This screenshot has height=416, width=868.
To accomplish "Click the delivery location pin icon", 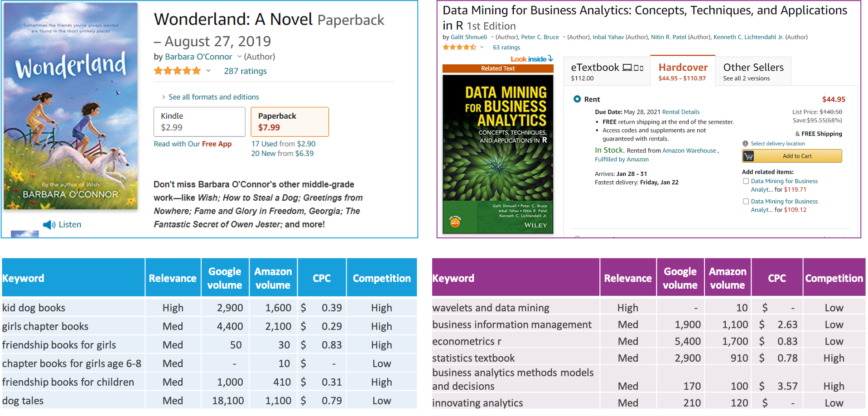I will pos(745,144).
